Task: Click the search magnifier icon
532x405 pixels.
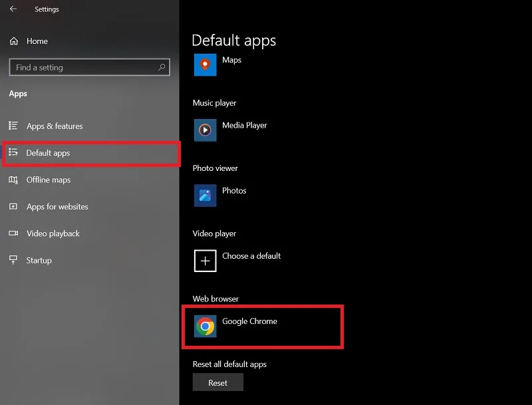Action: [162, 67]
